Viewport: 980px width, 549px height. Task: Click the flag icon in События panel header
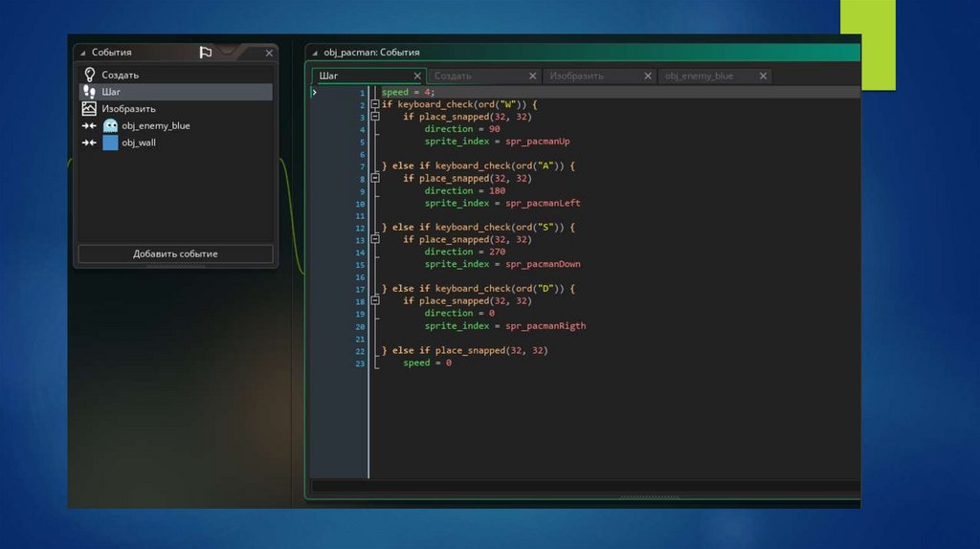[205, 53]
